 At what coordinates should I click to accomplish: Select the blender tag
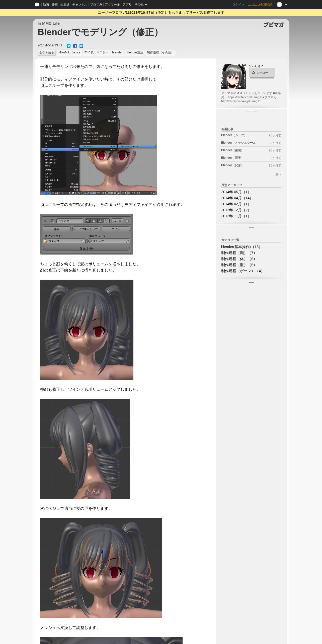(117, 52)
